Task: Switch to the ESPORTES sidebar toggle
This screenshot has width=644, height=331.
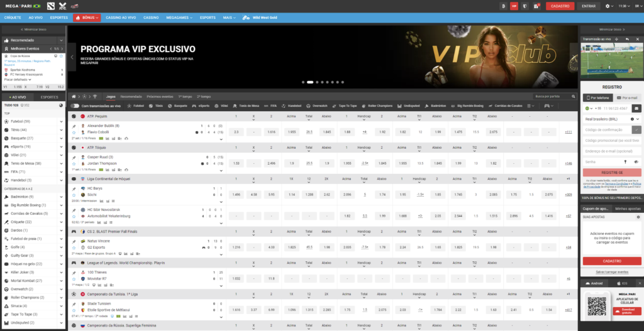Action: click(49, 97)
